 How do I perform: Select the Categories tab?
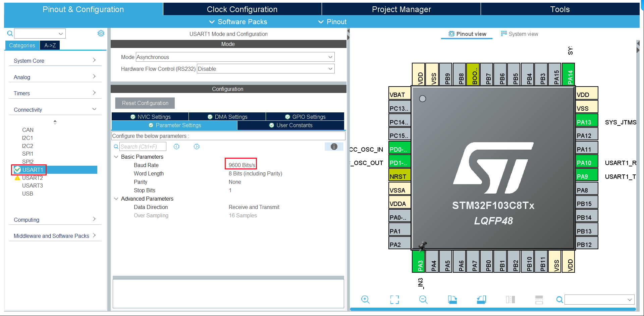click(22, 45)
